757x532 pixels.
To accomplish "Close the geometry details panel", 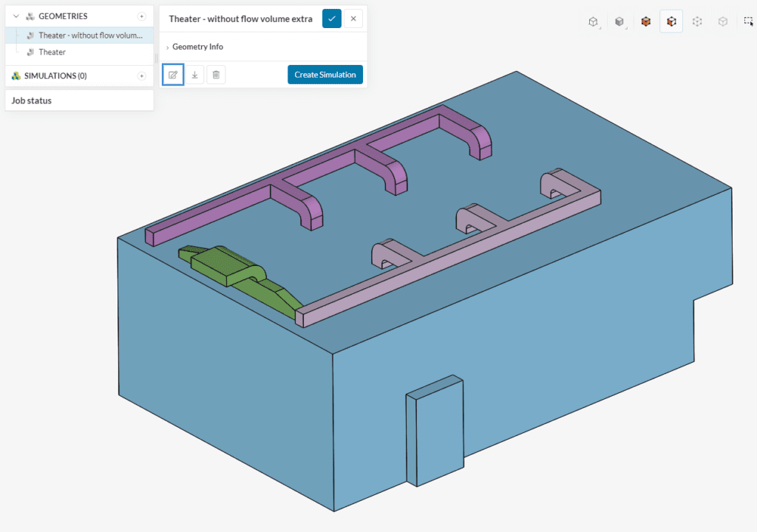I will point(353,19).
